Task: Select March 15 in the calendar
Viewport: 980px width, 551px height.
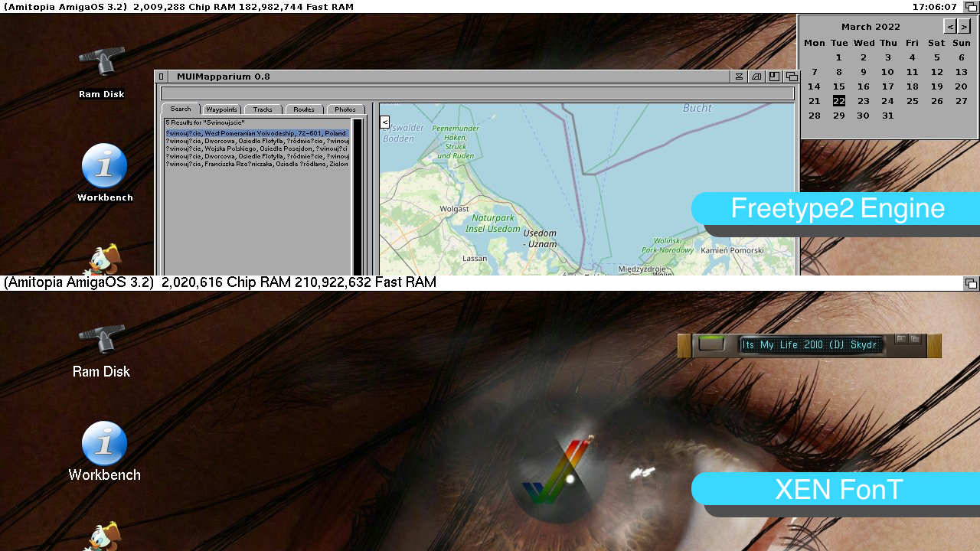Action: coord(839,86)
